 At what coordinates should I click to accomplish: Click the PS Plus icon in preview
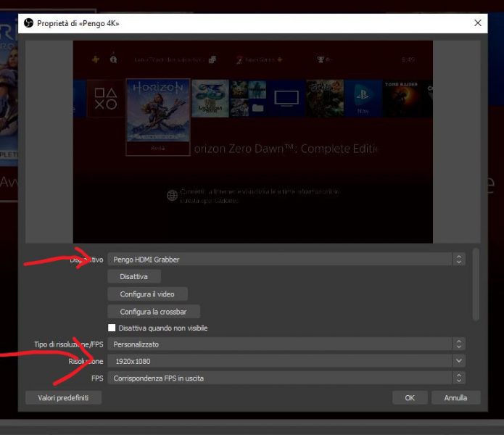96,59
